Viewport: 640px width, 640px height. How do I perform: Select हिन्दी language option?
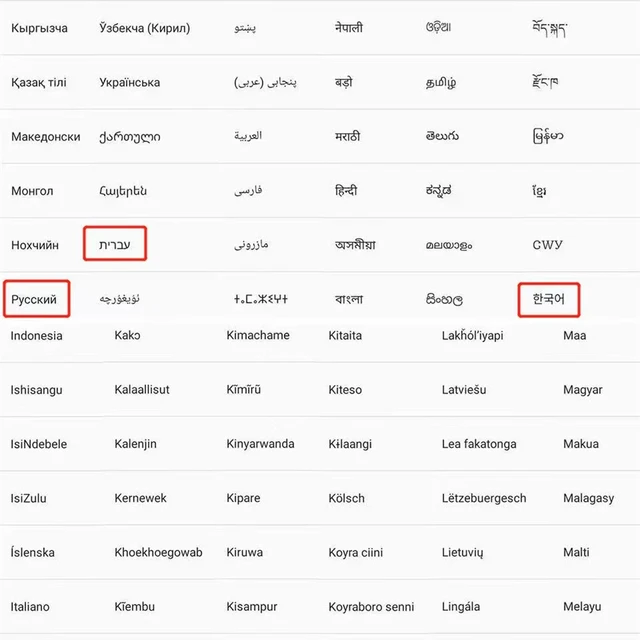pyautogui.click(x=346, y=190)
